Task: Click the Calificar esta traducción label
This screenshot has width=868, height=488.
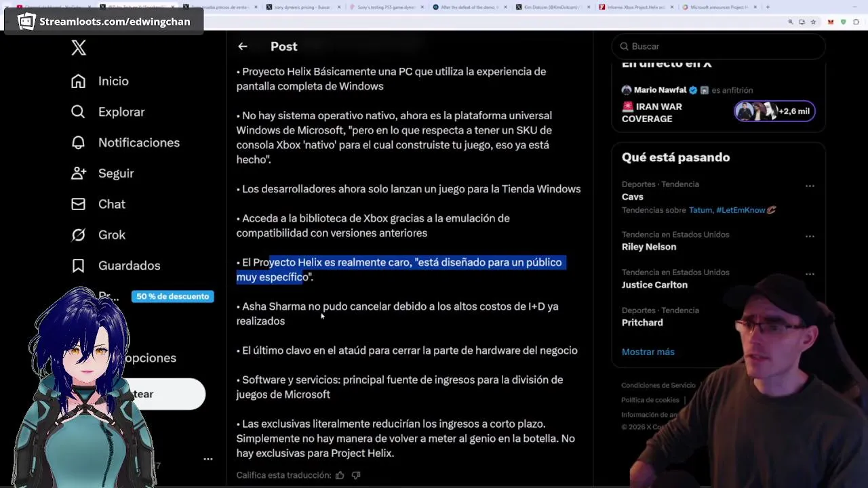Action: pyautogui.click(x=283, y=475)
